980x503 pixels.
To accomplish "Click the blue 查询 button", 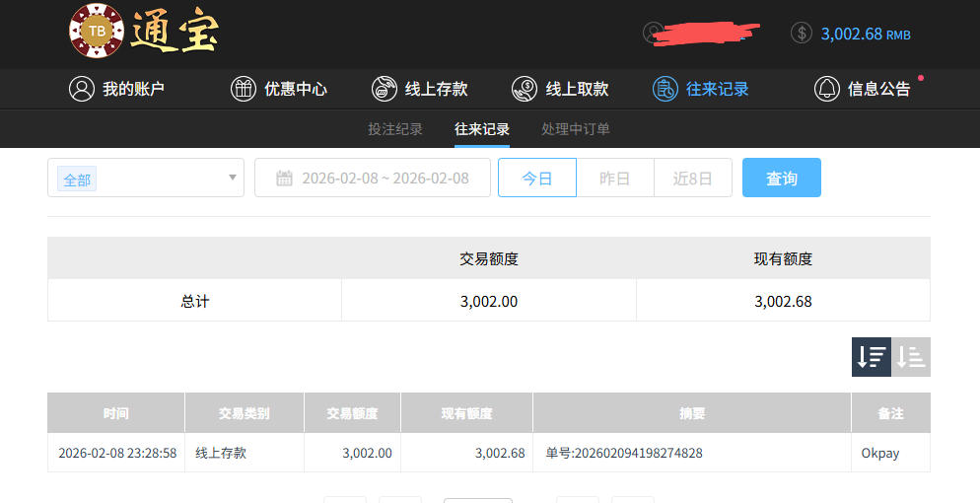I will [x=781, y=178].
